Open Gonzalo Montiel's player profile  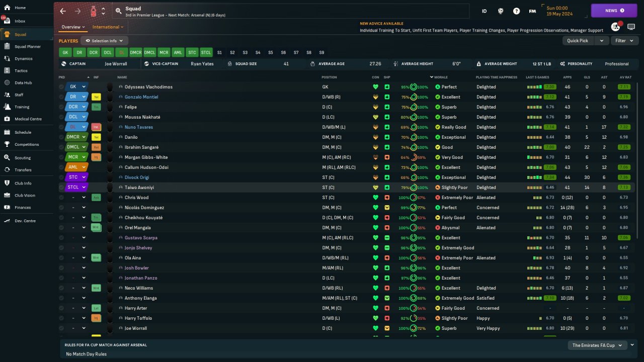(x=141, y=97)
